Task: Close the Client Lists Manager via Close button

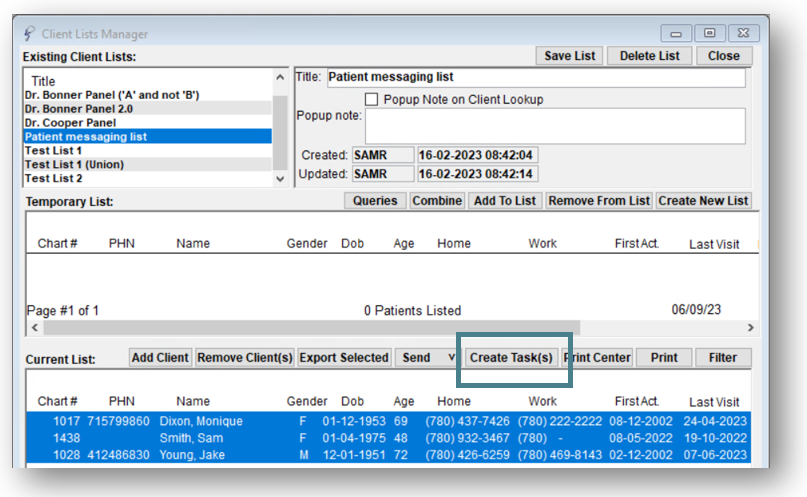Action: click(x=724, y=56)
